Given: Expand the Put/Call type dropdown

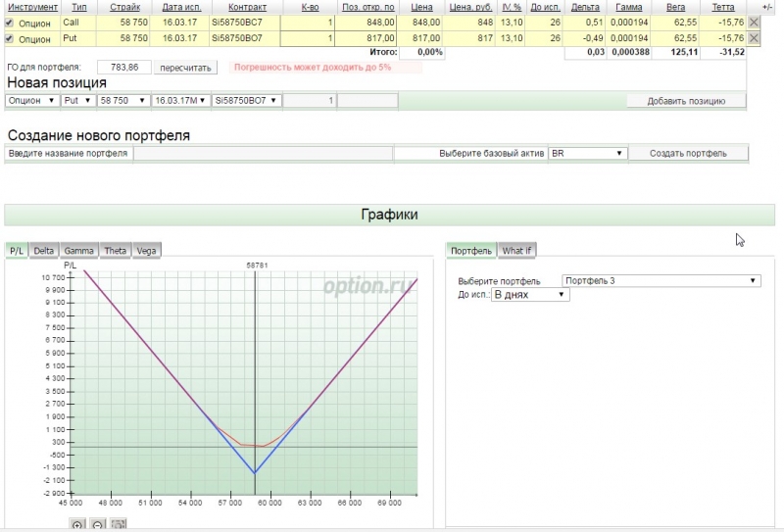Looking at the screenshot, I should coord(77,100).
